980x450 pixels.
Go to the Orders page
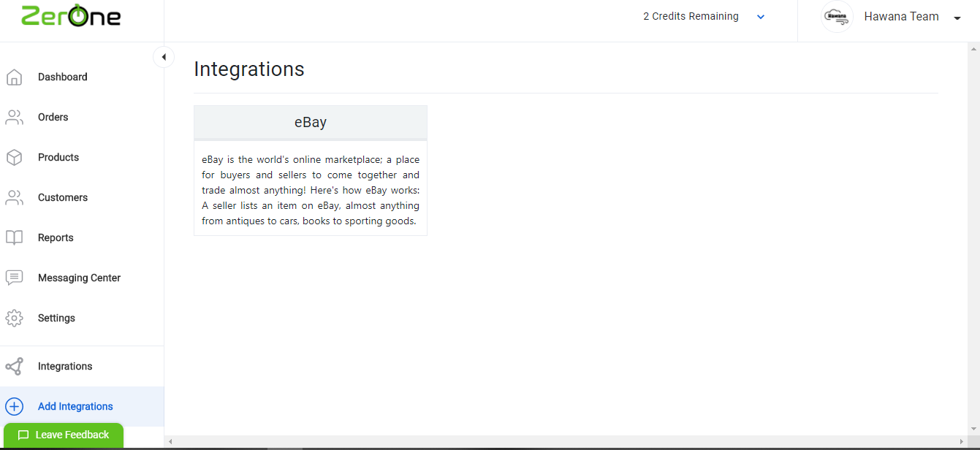coord(82,117)
